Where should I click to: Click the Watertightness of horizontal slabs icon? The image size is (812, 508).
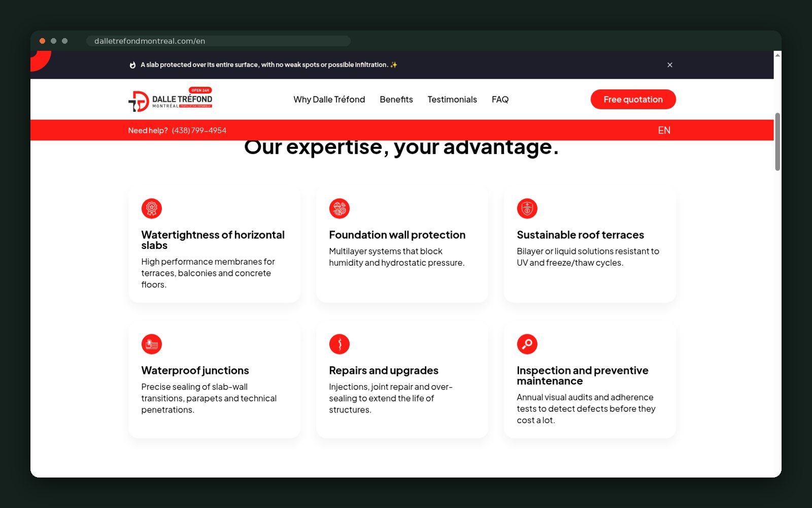[x=152, y=208]
